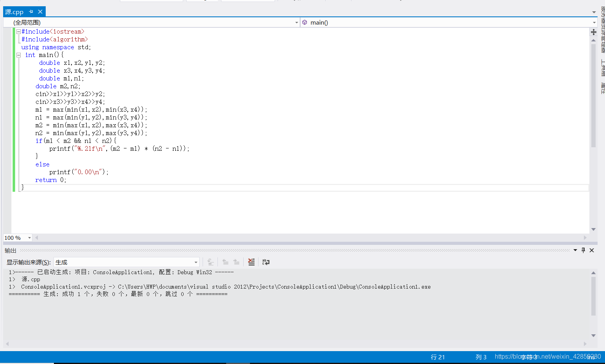Click the 列 3 status bar entry
Image resolution: width=605 pixels, height=364 pixels.
coord(481,357)
